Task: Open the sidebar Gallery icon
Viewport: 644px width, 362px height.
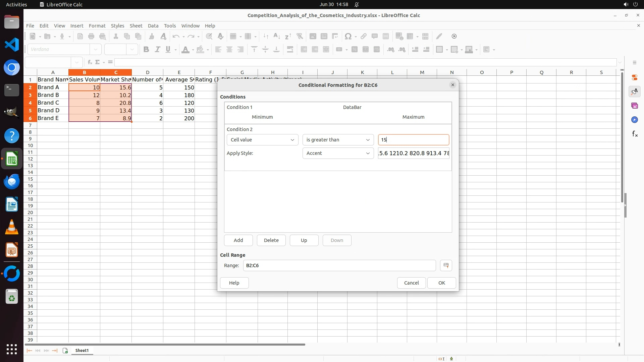Action: [x=634, y=106]
